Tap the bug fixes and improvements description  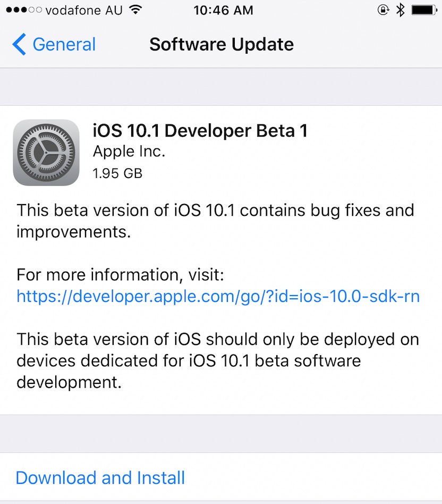click(215, 221)
